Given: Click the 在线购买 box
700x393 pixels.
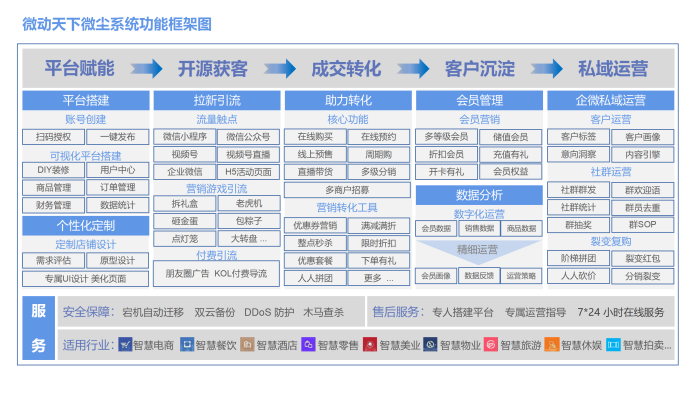Looking at the screenshot, I should (x=315, y=137).
